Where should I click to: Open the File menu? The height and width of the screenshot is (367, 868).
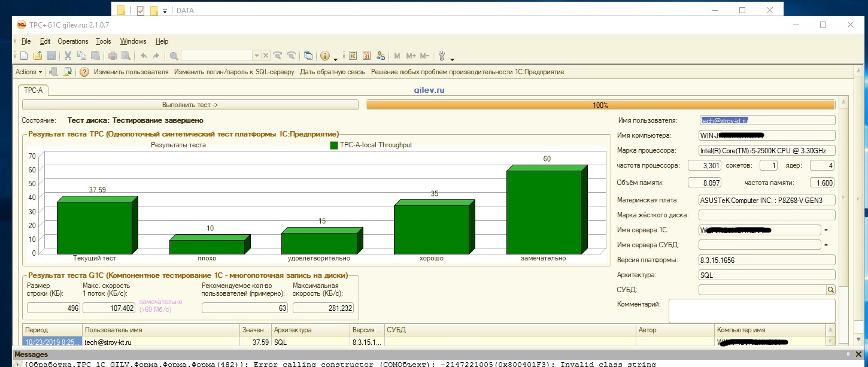(26, 41)
